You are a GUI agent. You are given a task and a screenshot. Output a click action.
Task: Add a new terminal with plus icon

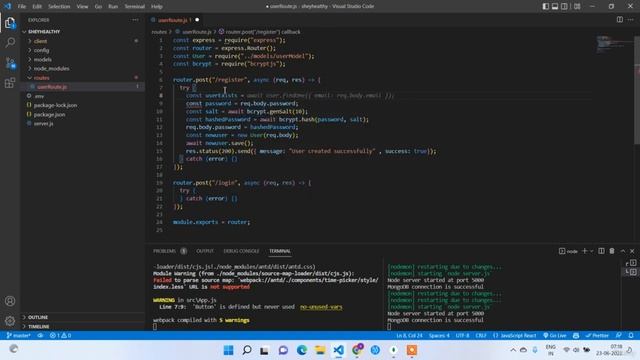584,251
